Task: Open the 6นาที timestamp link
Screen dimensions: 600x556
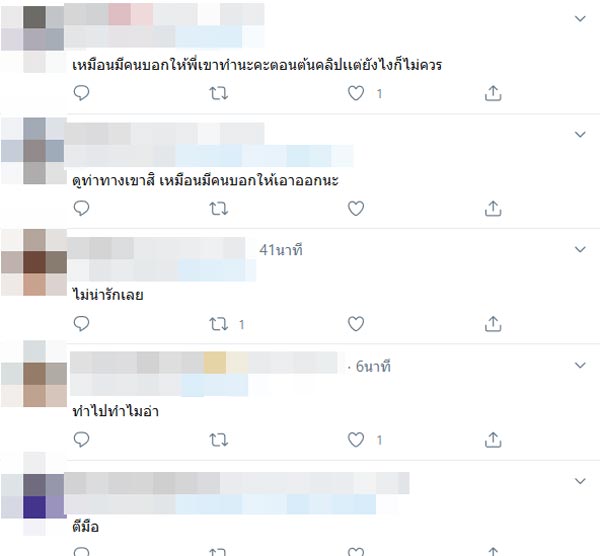Action: point(373,367)
